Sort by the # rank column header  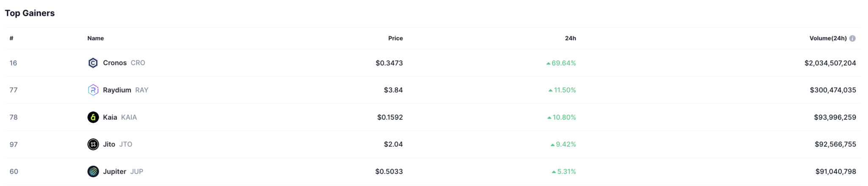coord(11,38)
